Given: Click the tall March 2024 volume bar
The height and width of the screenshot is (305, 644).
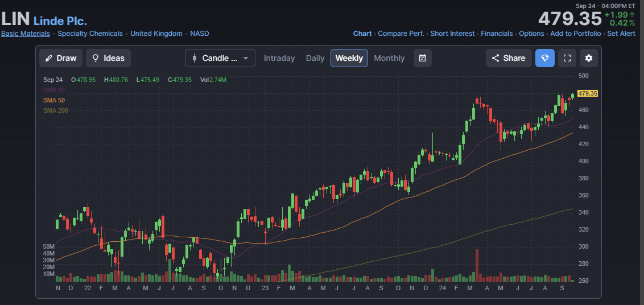Looking at the screenshot, I should (x=477, y=265).
